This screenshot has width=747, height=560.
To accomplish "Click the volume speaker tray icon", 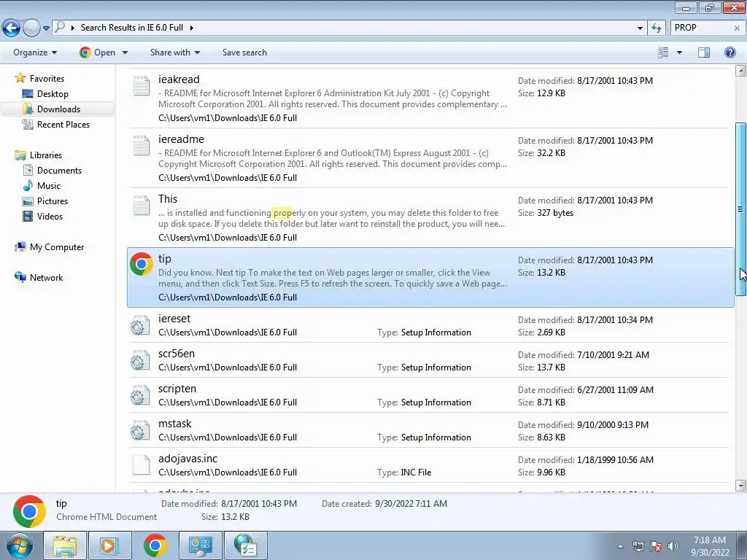I will (673, 546).
